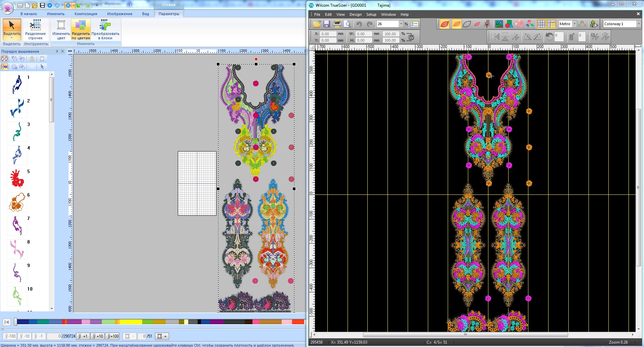Expand the Metric units dropdown
Viewport: 644px width, 347px height.
(574, 24)
